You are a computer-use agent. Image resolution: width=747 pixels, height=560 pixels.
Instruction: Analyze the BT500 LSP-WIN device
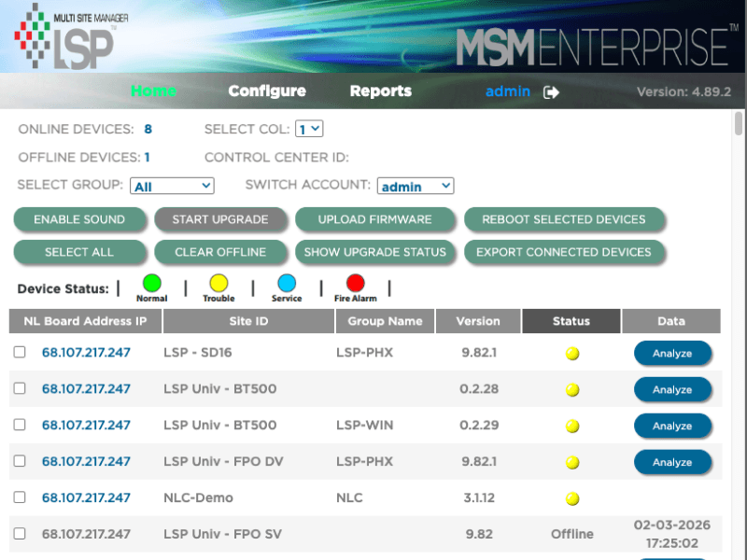[x=672, y=426]
